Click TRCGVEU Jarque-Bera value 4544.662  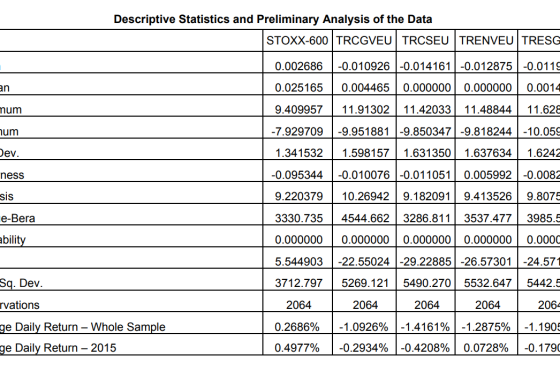(365, 218)
